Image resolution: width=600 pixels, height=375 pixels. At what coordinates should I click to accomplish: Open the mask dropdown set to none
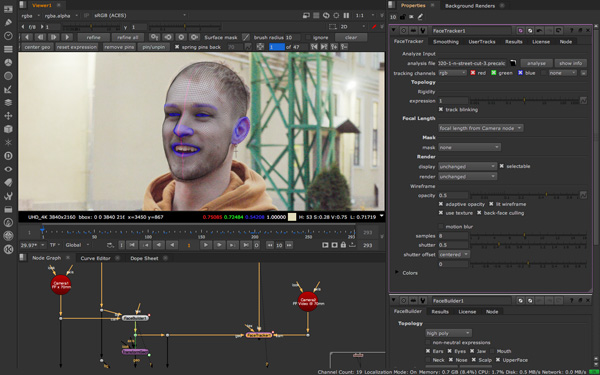tap(469, 147)
